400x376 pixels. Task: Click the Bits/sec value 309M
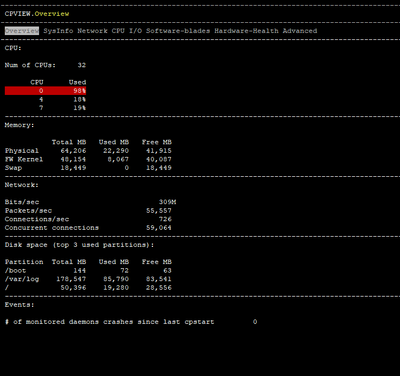click(167, 202)
